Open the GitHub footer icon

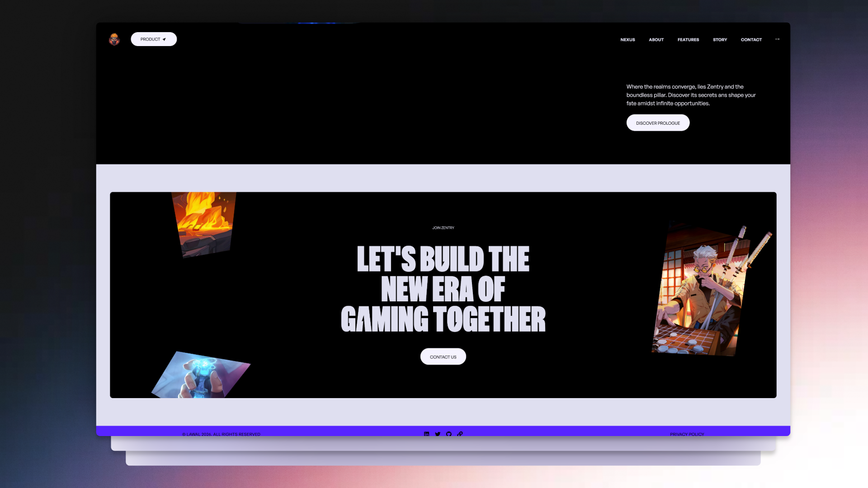click(x=449, y=434)
